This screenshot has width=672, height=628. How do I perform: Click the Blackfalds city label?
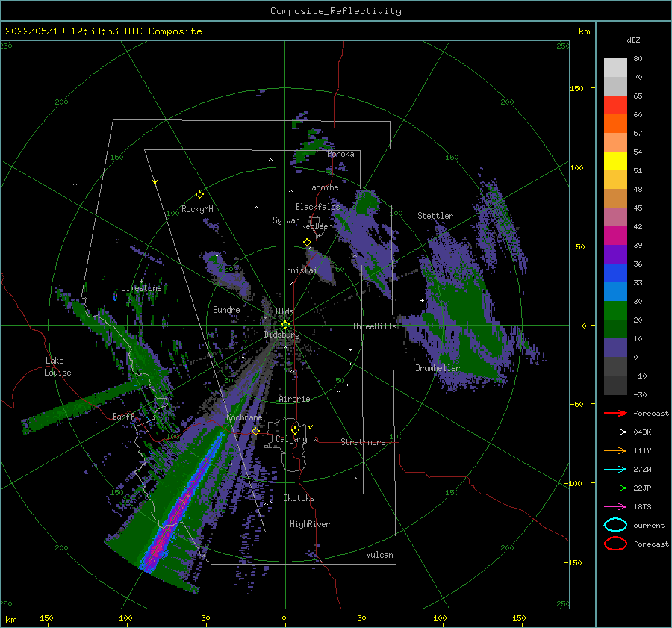317,207
